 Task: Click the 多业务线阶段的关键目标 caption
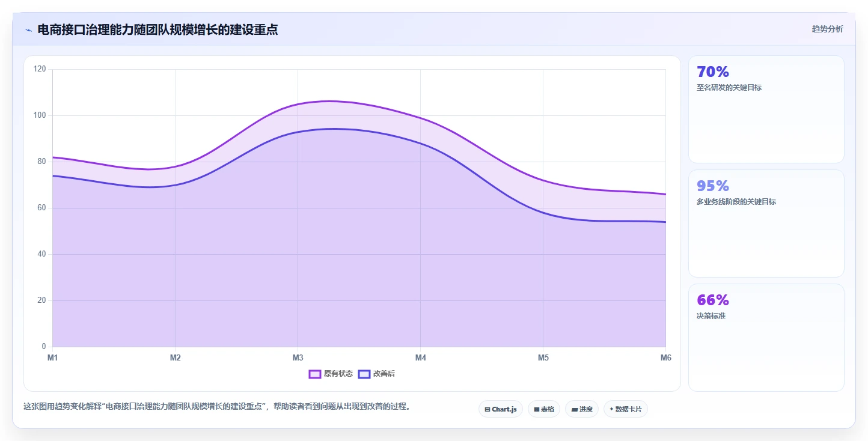[736, 202]
